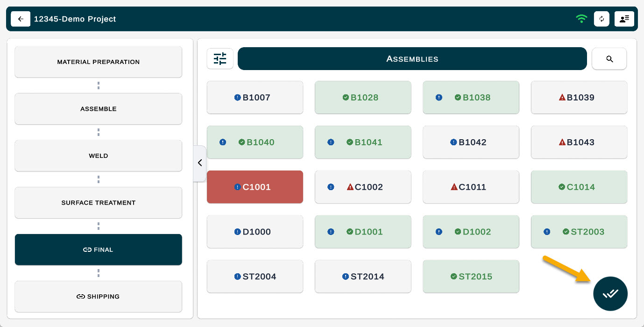Open the filter settings sliders icon
The height and width of the screenshot is (327, 644).
click(x=220, y=59)
